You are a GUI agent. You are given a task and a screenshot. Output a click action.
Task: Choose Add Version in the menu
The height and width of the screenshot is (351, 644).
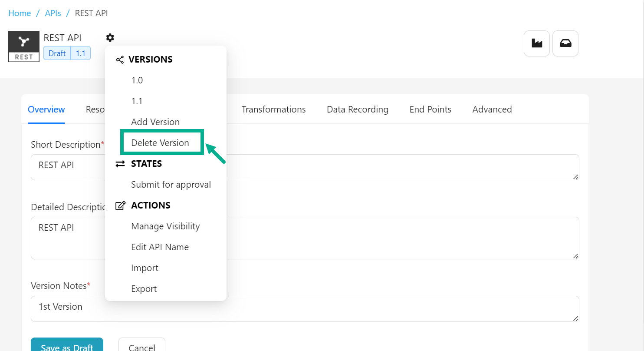point(155,122)
